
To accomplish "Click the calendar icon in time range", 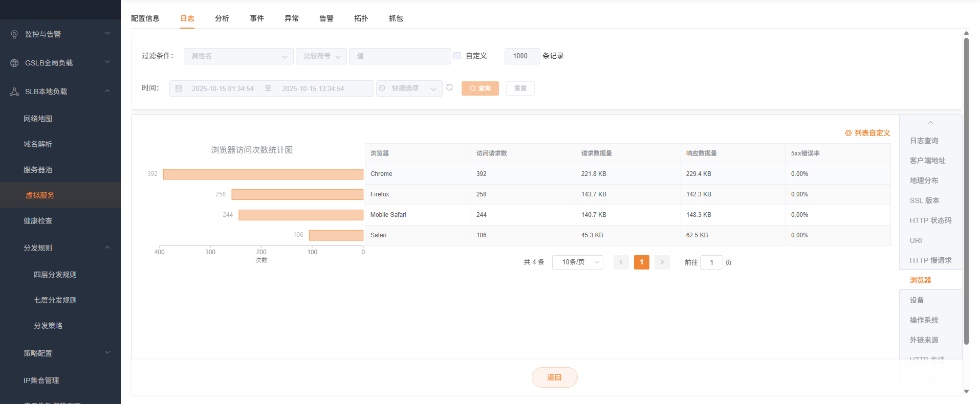I will (x=179, y=88).
